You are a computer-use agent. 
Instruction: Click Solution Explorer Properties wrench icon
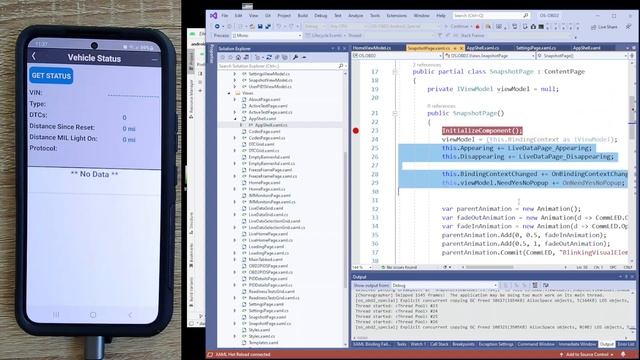[x=296, y=58]
